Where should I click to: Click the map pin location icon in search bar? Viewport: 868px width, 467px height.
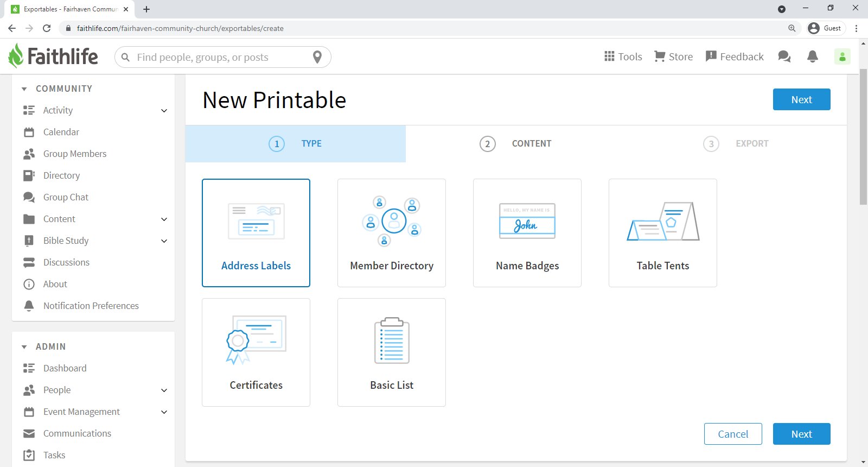(x=317, y=57)
